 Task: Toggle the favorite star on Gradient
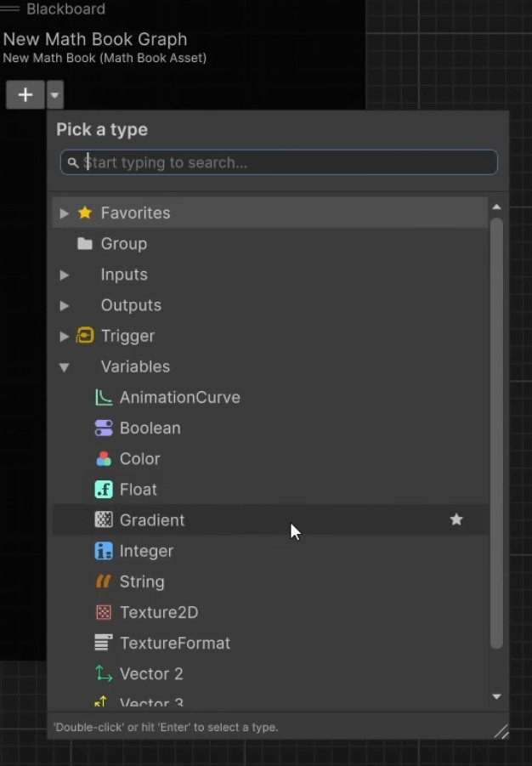pyautogui.click(x=456, y=519)
